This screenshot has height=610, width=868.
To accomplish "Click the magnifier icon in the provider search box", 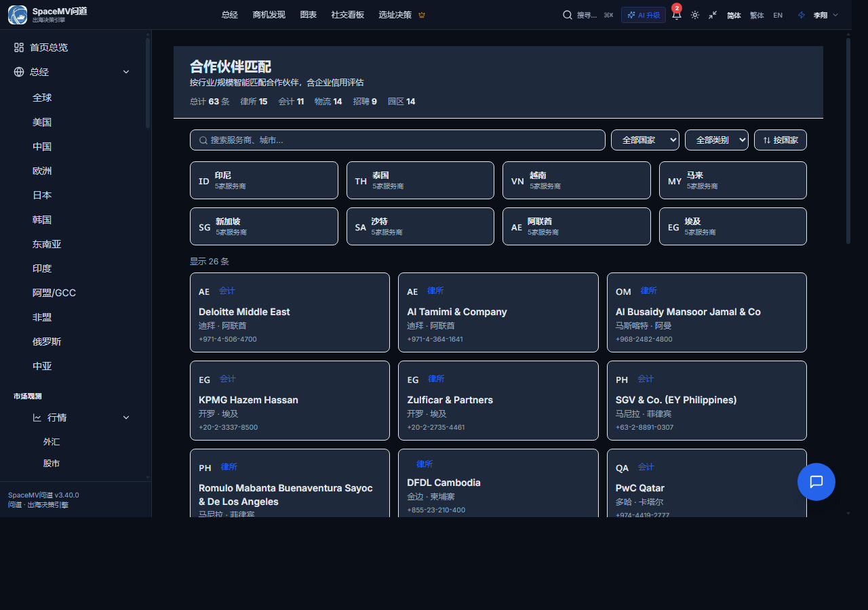I will point(203,140).
